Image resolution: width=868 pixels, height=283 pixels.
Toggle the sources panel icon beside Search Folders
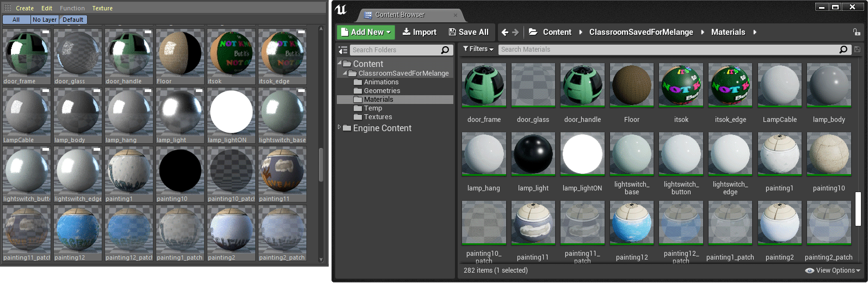[x=342, y=50]
